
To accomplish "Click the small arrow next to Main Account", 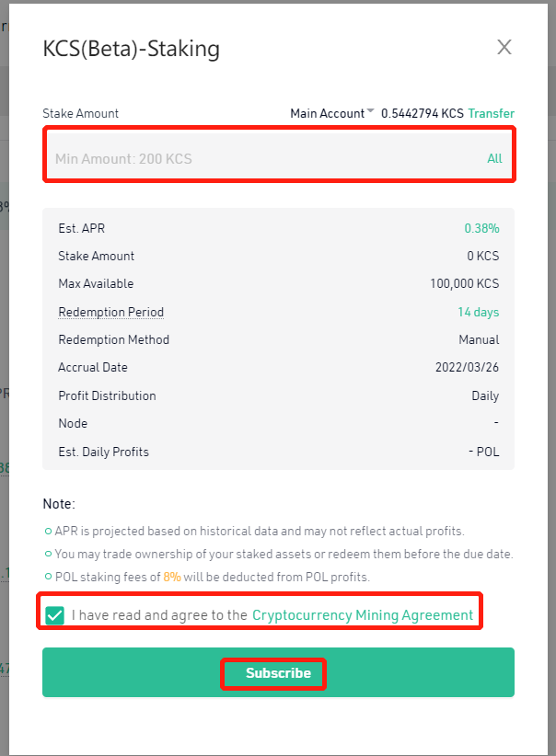I will point(370,111).
